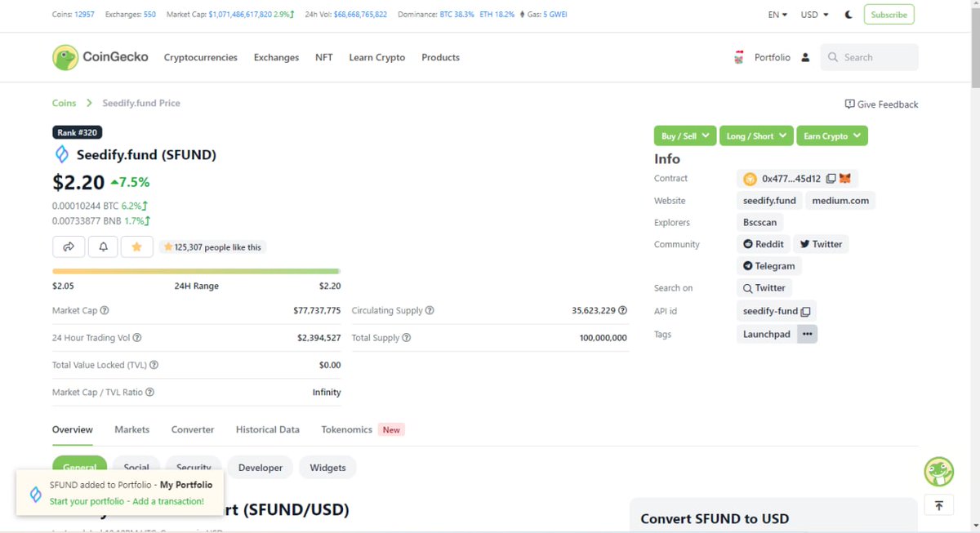The image size is (980, 533).
Task: Open the Exchanges menu
Action: 276,57
